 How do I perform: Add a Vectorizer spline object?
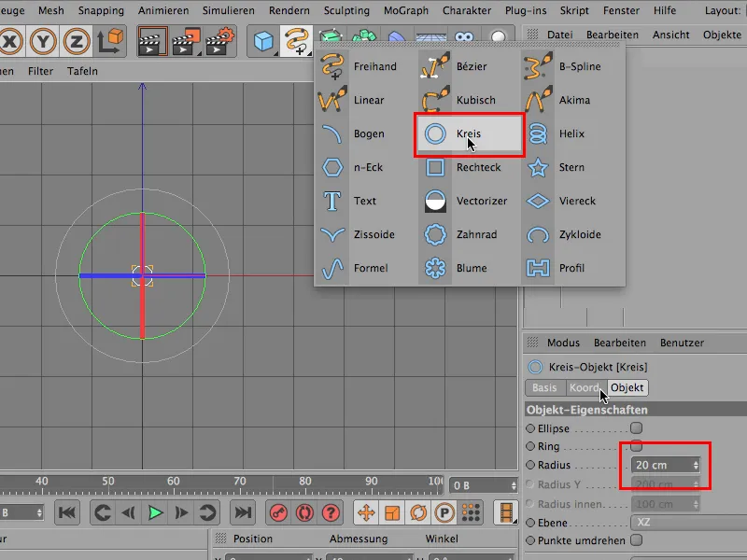tap(468, 201)
